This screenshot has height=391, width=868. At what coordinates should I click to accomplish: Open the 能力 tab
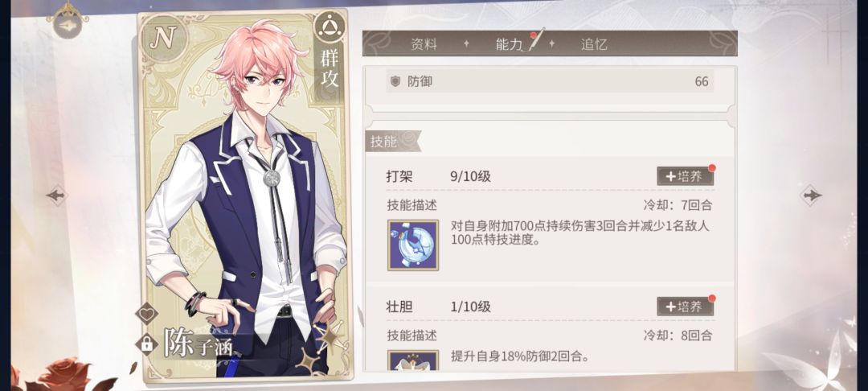(510, 44)
